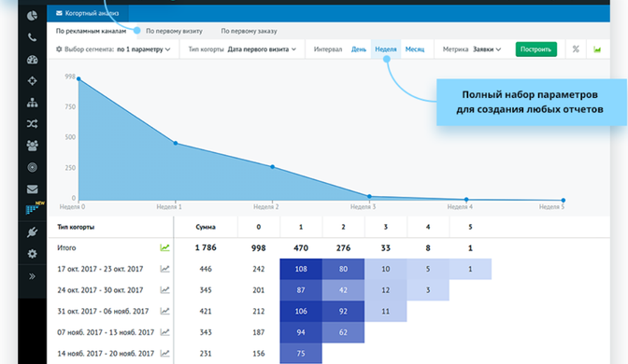
Task: Click the chart data point at Неделя 0
Action: pyautogui.click(x=78, y=78)
